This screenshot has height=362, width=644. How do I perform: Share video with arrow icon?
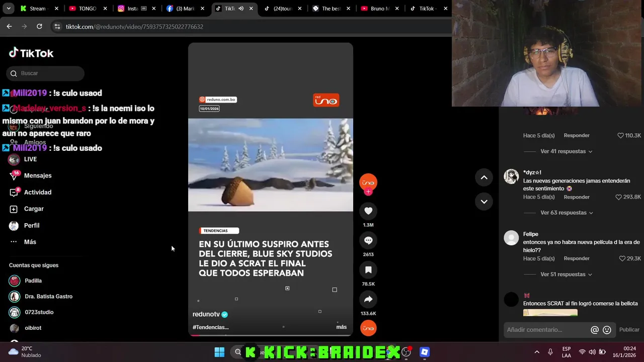click(x=368, y=299)
